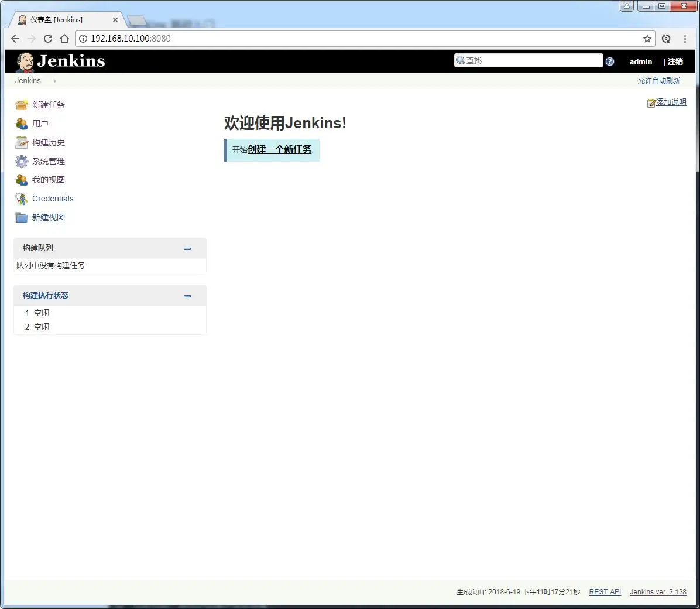The width and height of the screenshot is (700, 609).
Task: Open 新建视图 sidebar link
Action: coord(48,217)
